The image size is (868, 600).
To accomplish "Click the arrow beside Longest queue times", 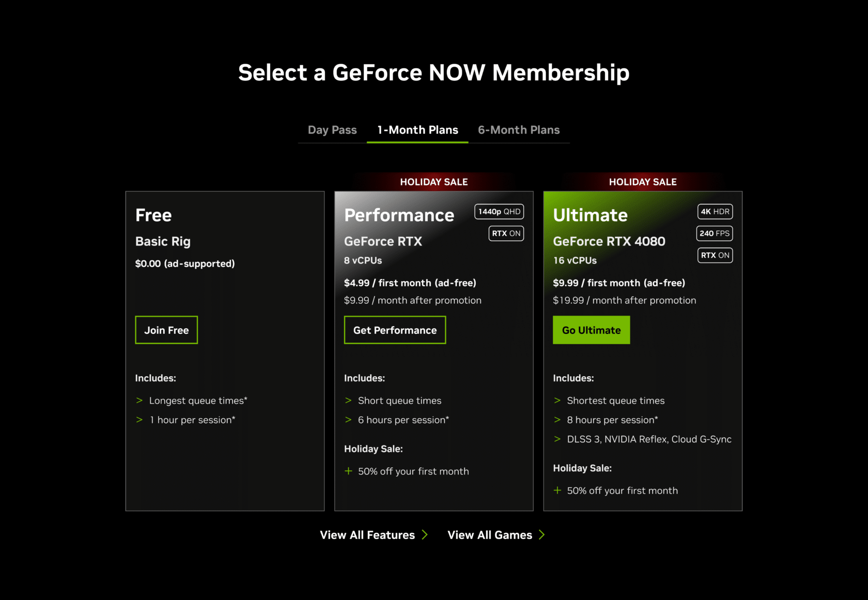I will [x=139, y=401].
